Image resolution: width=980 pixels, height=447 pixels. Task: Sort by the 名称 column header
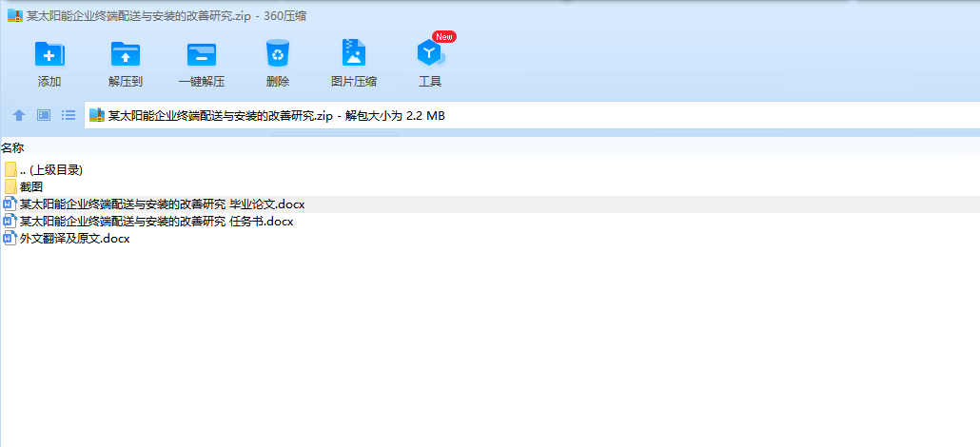pos(12,148)
